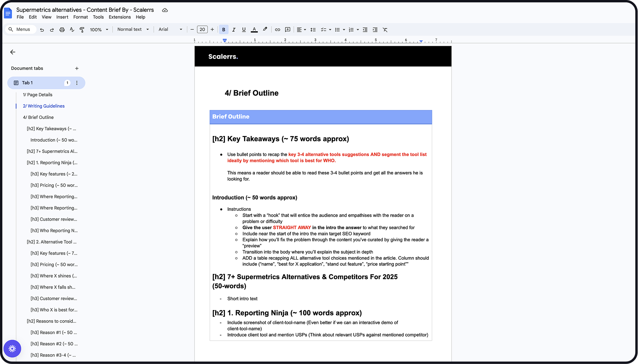Add a new document tab
Image resolution: width=638 pixels, height=364 pixels.
pyautogui.click(x=77, y=68)
